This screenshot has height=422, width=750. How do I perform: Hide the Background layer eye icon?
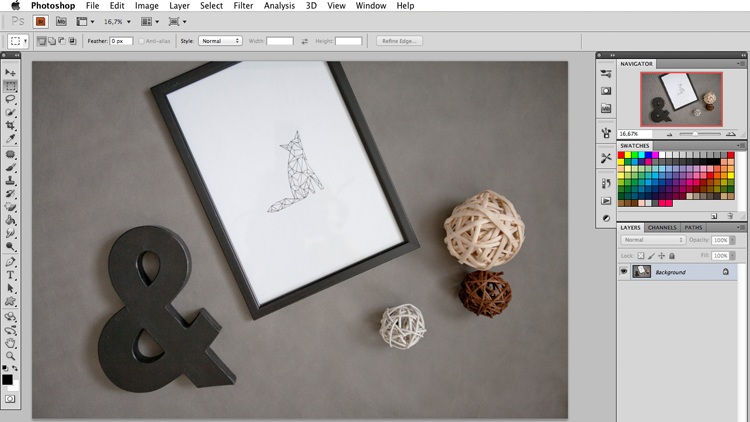point(624,272)
